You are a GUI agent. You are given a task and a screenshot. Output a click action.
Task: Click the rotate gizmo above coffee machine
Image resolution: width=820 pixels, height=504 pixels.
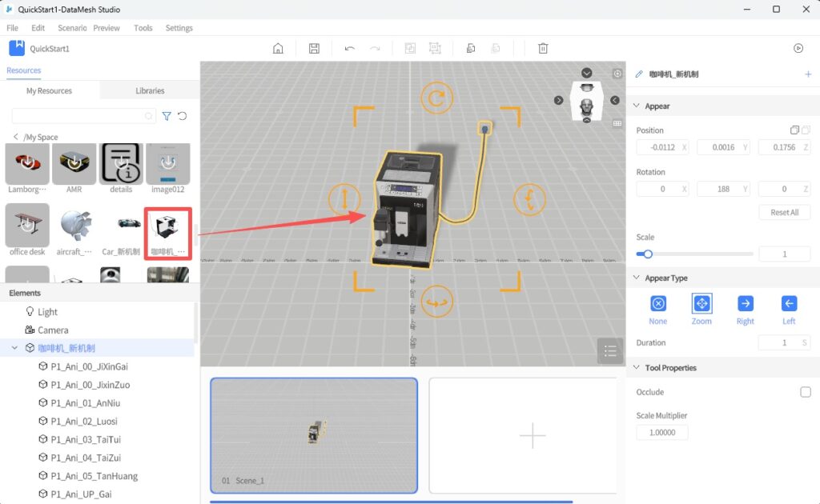(436, 98)
